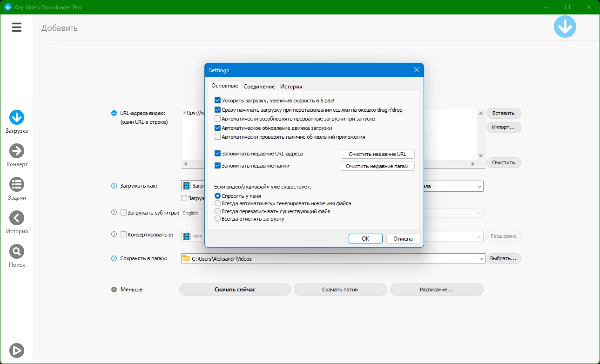Enable the Конвертировать в checkbox
This screenshot has height=364, width=600.
[124, 235]
